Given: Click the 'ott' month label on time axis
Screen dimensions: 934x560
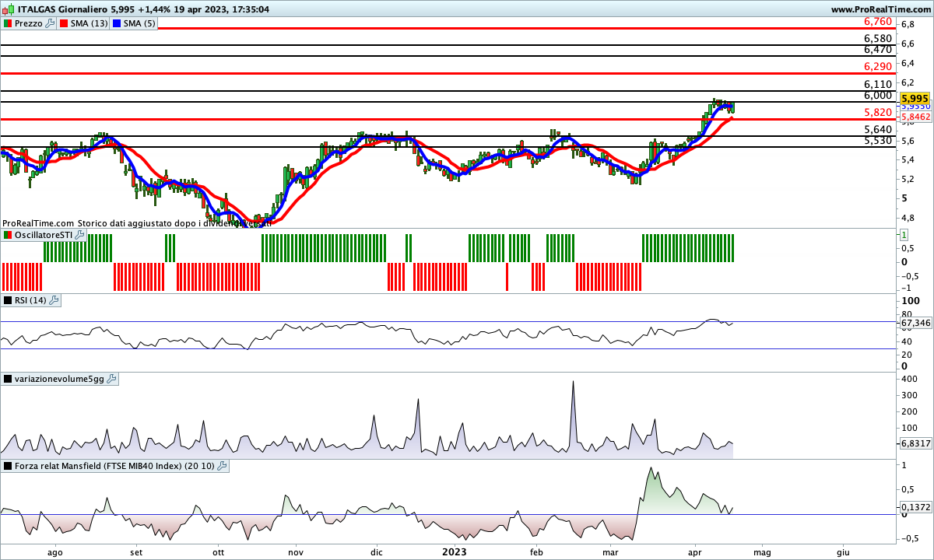Looking at the screenshot, I should click(219, 552).
